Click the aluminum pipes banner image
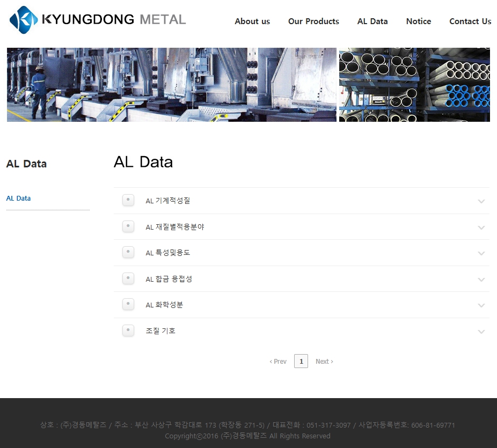This screenshot has height=448, width=497. click(414, 85)
